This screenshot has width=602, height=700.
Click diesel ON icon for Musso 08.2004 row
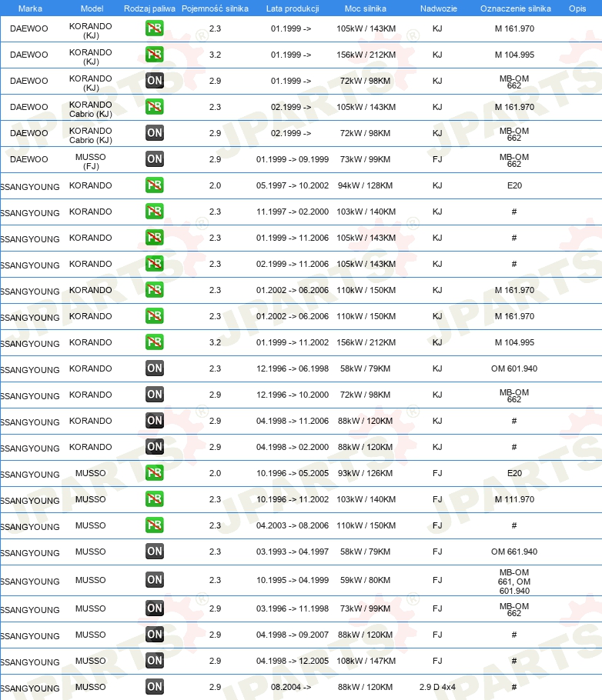(155, 687)
